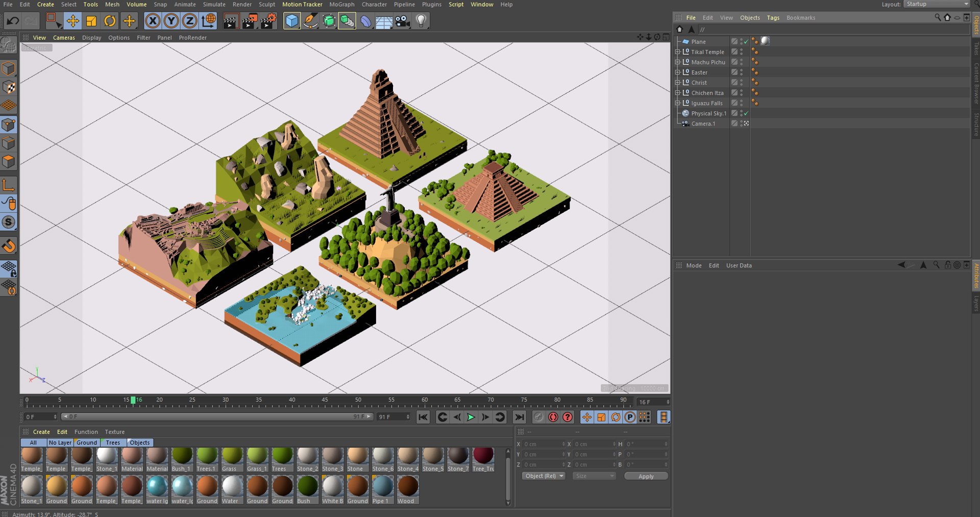Click the Enable Snap magnet icon
This screenshot has height=517, width=980.
[x=9, y=246]
